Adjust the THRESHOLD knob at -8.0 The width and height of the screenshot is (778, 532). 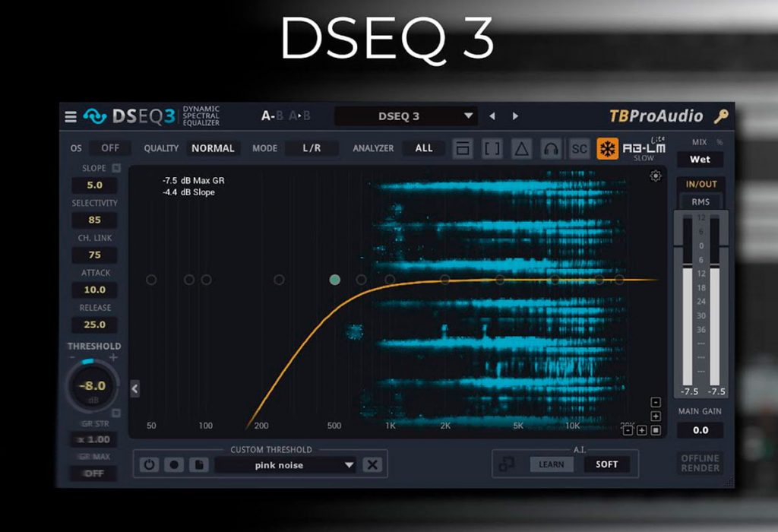92,386
